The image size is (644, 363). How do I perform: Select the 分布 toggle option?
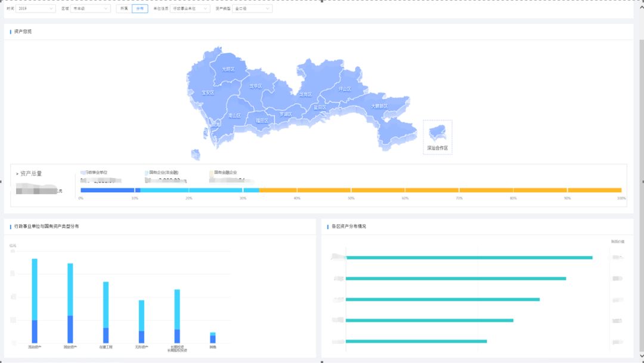[140, 9]
